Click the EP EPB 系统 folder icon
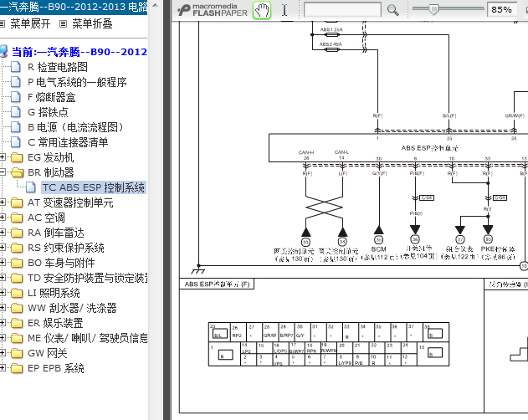 [x=17, y=368]
